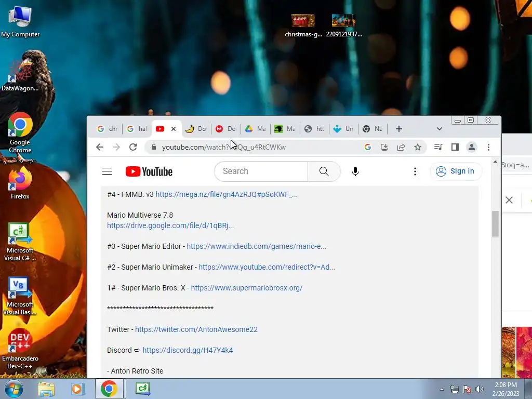
Task: Switch to the Google Drive 'Ma' tab
Action: pyautogui.click(x=256, y=129)
